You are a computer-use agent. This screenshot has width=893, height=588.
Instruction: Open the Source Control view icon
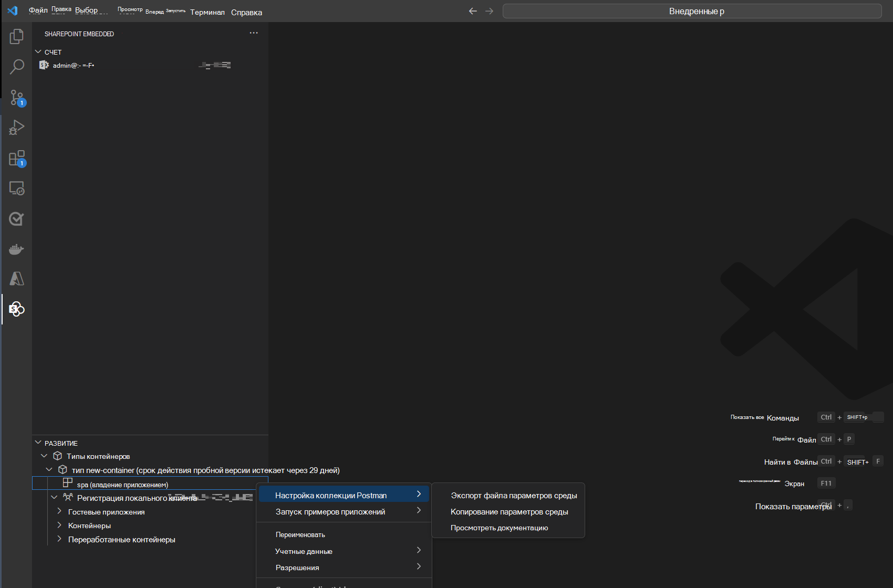[17, 98]
